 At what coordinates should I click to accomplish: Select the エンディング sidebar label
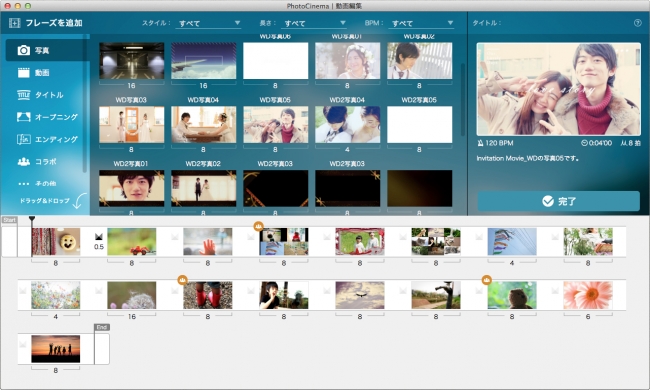56,139
